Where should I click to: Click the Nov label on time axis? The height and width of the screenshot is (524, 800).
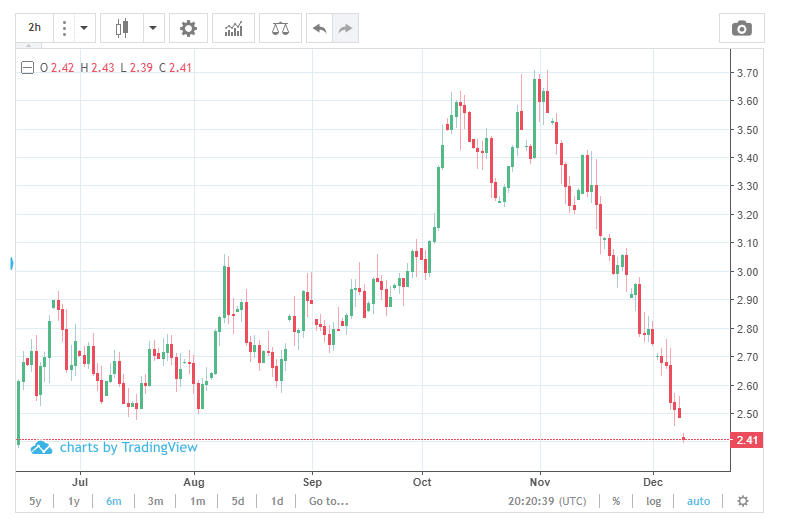point(540,482)
